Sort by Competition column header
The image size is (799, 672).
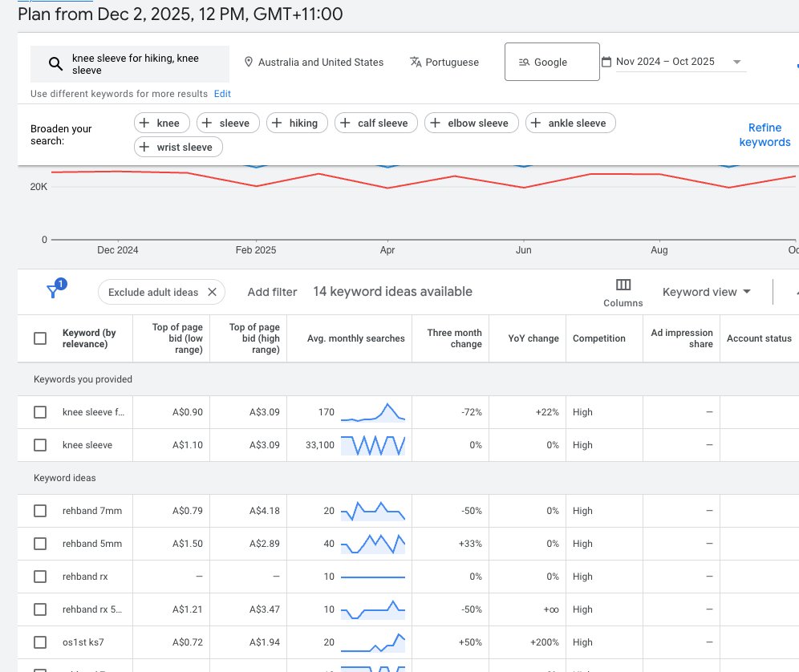coord(598,338)
